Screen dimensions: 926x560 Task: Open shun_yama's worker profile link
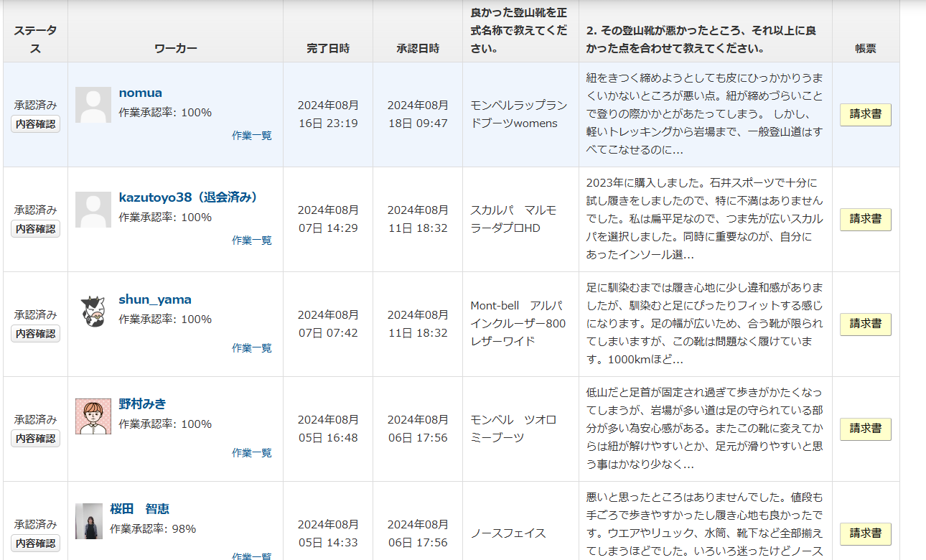tap(155, 299)
